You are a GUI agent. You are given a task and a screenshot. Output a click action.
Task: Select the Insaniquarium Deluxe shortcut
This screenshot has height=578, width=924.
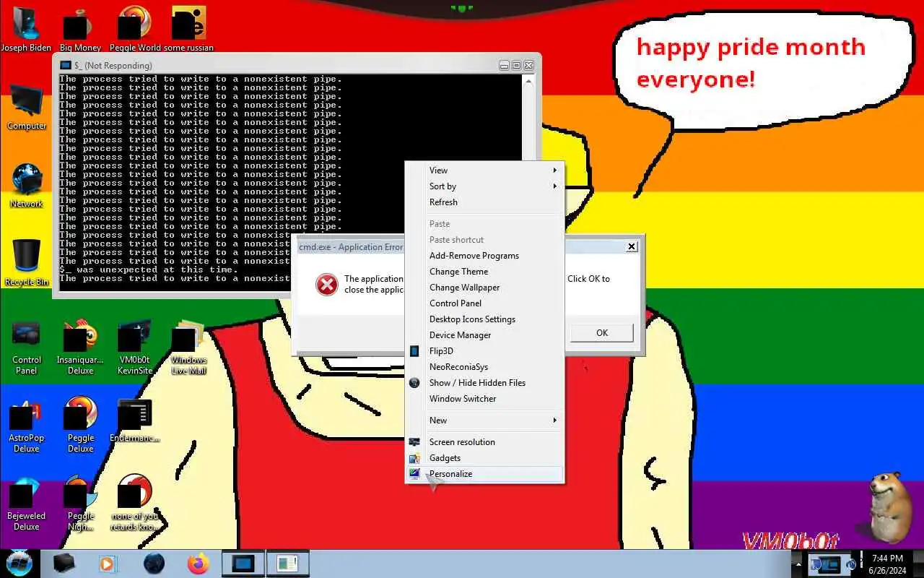(x=80, y=347)
